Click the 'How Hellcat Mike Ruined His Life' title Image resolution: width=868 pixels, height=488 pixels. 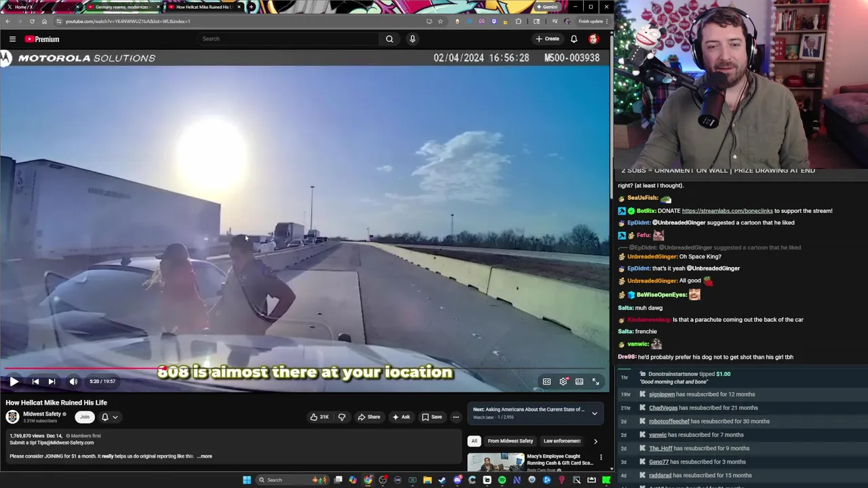coord(56,403)
